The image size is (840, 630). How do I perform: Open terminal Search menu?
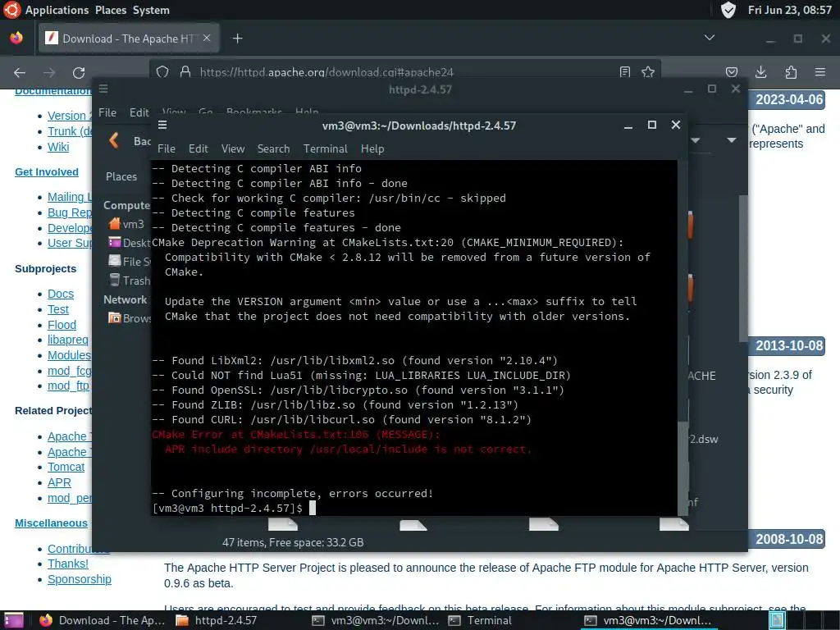tap(273, 148)
